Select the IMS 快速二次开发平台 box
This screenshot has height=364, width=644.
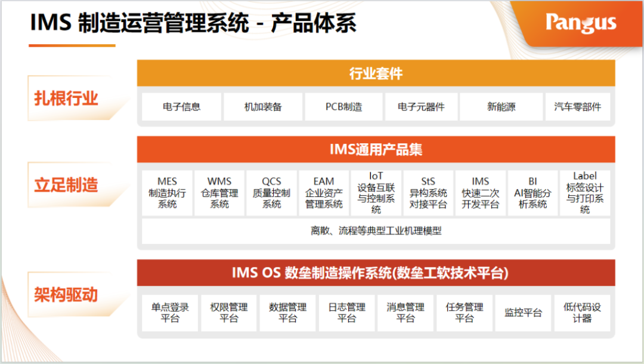(x=480, y=193)
